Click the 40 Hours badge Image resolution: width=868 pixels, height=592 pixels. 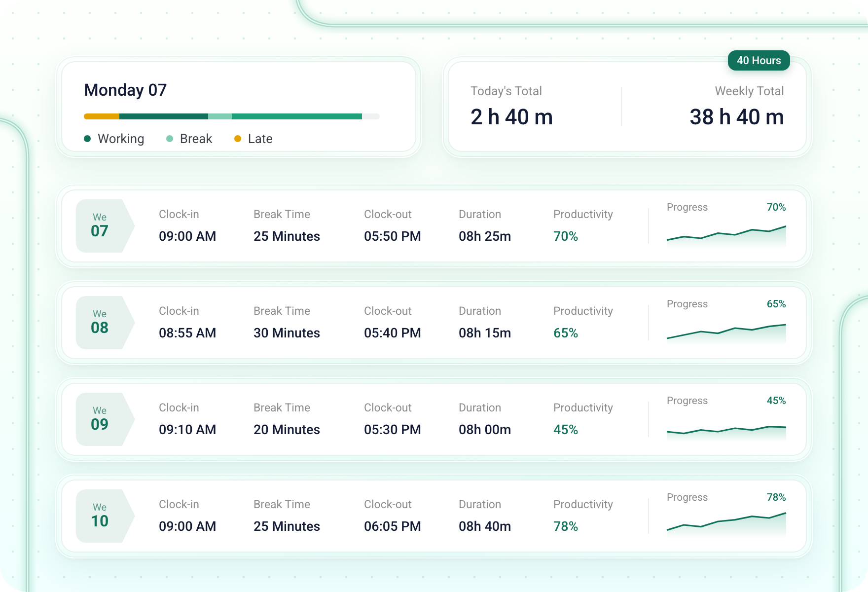(x=759, y=61)
